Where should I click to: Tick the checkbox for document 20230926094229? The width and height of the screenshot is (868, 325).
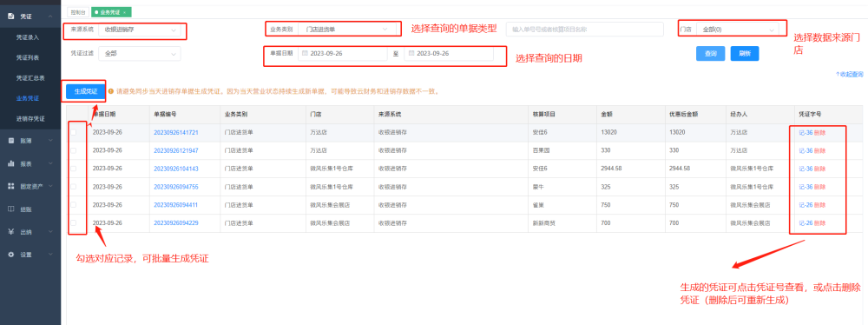tap(74, 223)
